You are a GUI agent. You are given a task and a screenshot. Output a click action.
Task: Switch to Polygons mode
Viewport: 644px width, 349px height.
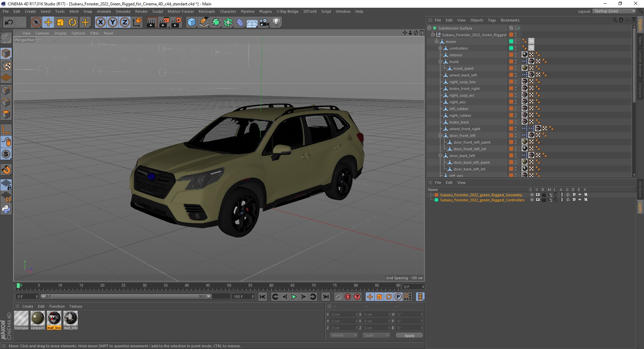tap(6, 114)
